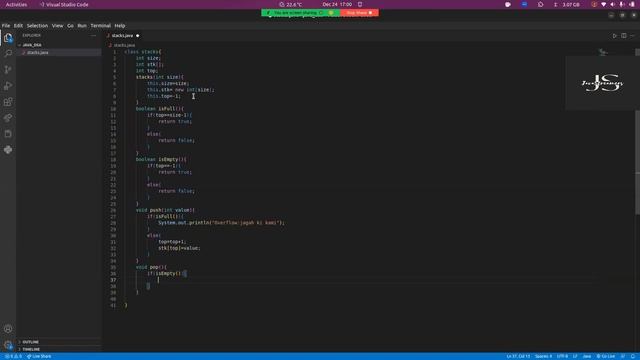
Task: Split the editor to the right
Action: (x=624, y=36)
